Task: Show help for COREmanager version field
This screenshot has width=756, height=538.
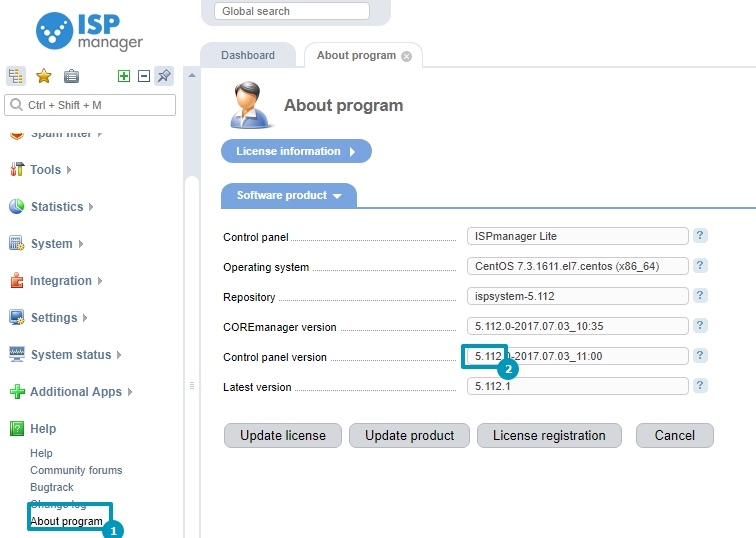Action: click(x=700, y=325)
